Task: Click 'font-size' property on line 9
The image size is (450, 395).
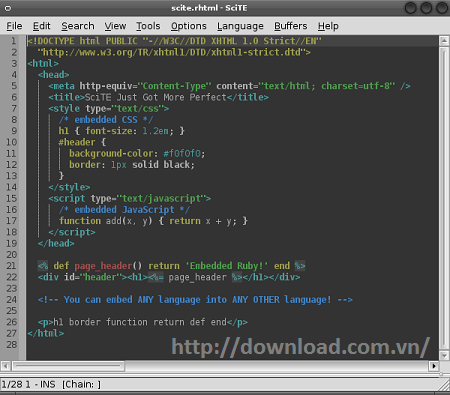Action: tap(109, 131)
